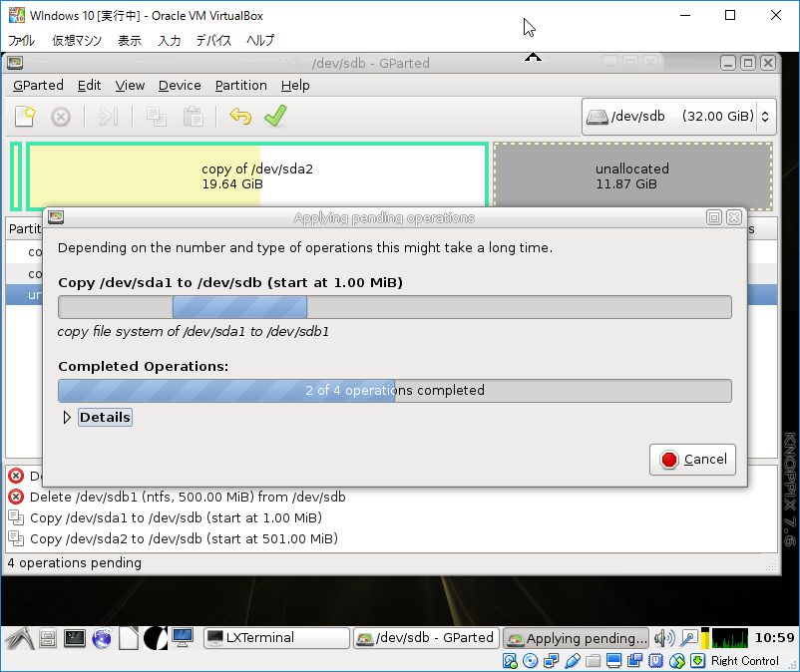
Task: Open the Help menu in GParted
Action: tap(295, 85)
